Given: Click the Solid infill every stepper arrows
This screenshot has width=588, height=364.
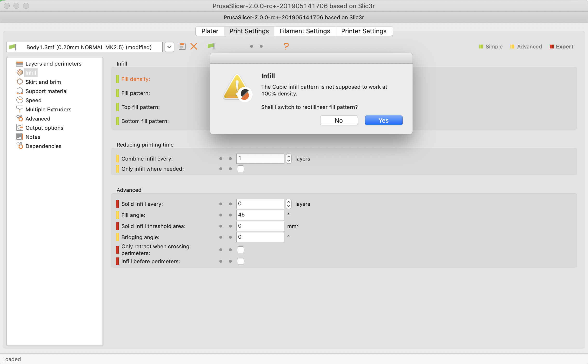Looking at the screenshot, I should pos(288,204).
